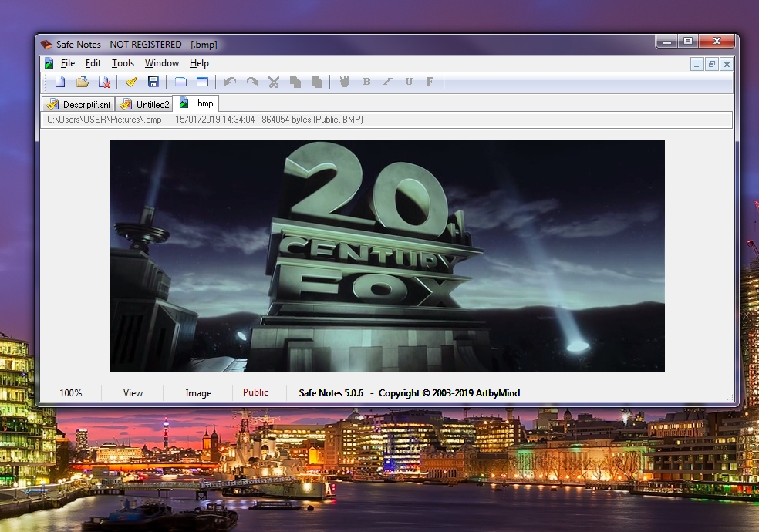
Task: Click View in status bar
Action: coord(133,393)
